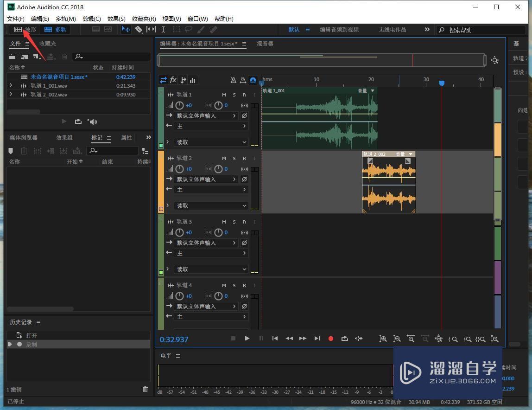Viewport: 532px width, 410px height.
Task: Select the Time Selection tool
Action: (x=163, y=30)
